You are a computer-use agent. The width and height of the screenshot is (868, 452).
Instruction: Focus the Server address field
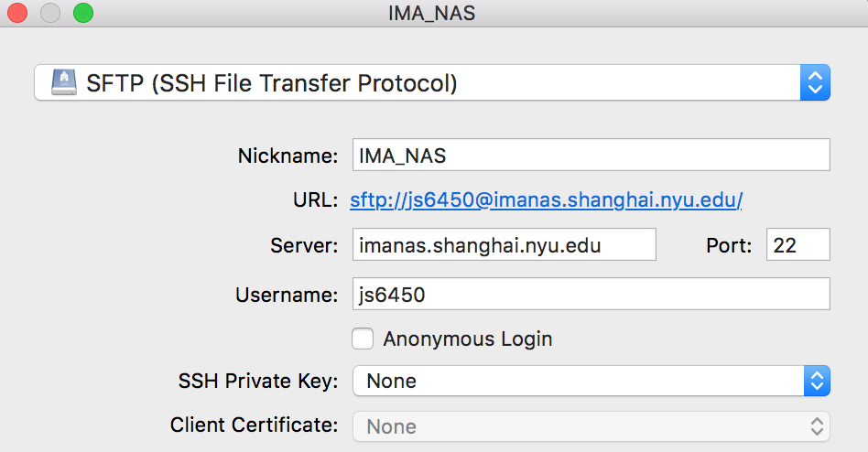coord(505,244)
